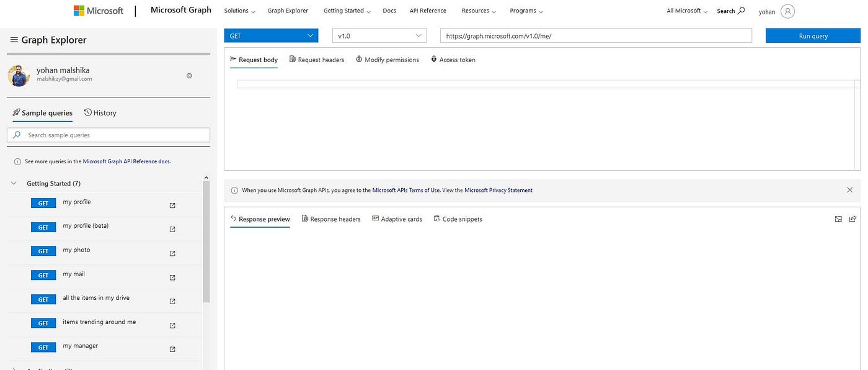This screenshot has height=370, width=868.
Task: Open the Microsoft Privacy Statement link
Action: (498, 191)
